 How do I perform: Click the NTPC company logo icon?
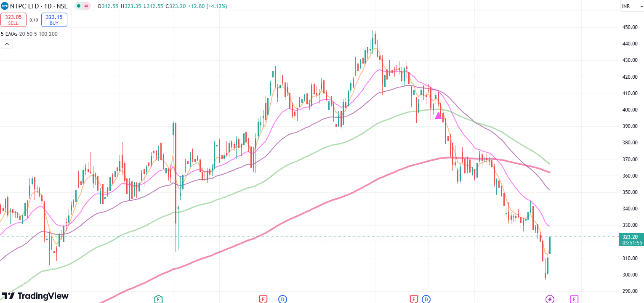(x=5, y=6)
